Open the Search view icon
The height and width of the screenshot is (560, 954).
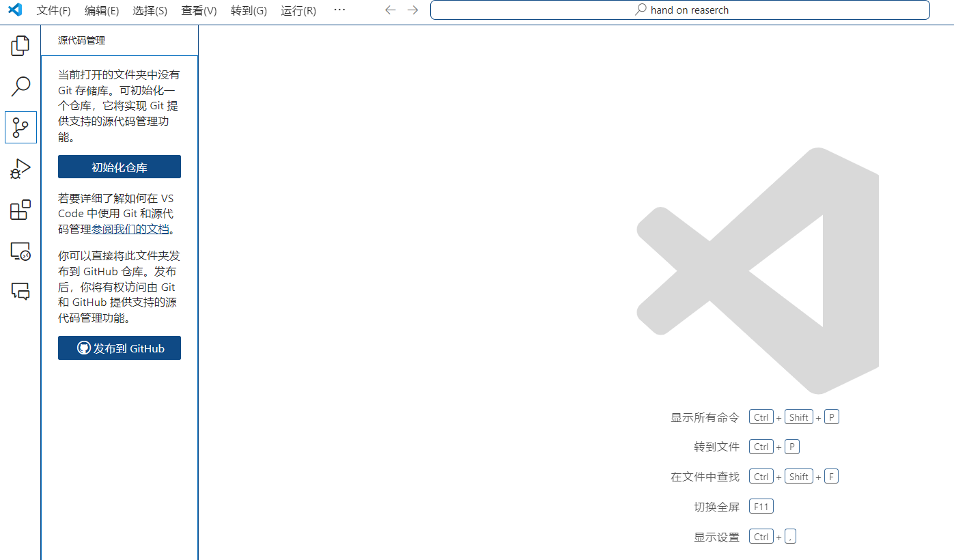[20, 87]
